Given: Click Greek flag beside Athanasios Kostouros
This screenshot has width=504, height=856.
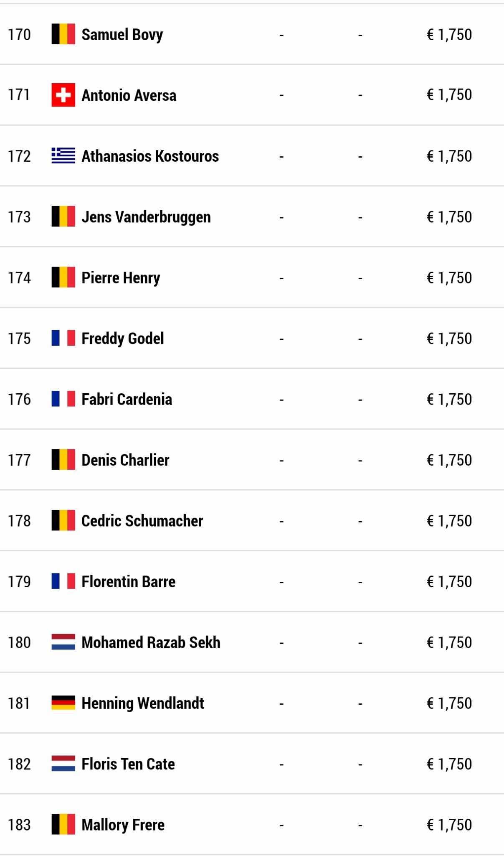Looking at the screenshot, I should pyautogui.click(x=63, y=155).
